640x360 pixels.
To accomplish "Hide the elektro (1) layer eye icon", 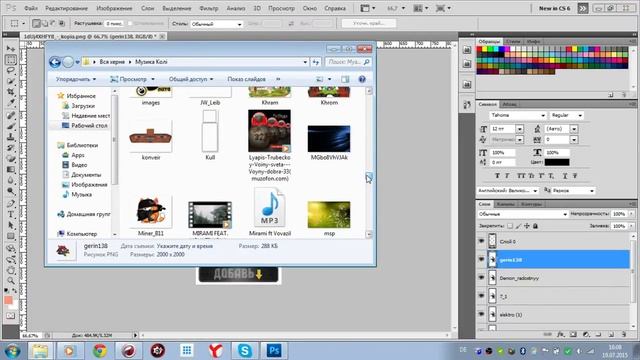I will (481, 314).
